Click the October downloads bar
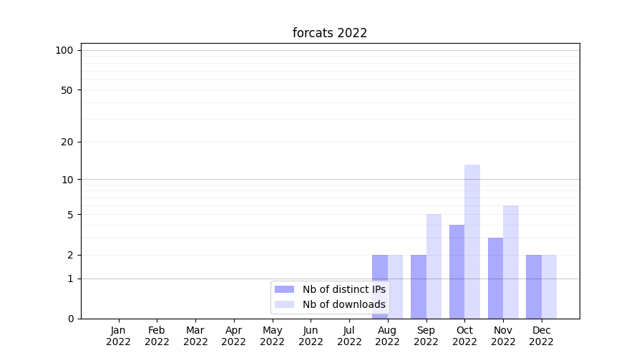This screenshot has height=358, width=644. pos(472,241)
